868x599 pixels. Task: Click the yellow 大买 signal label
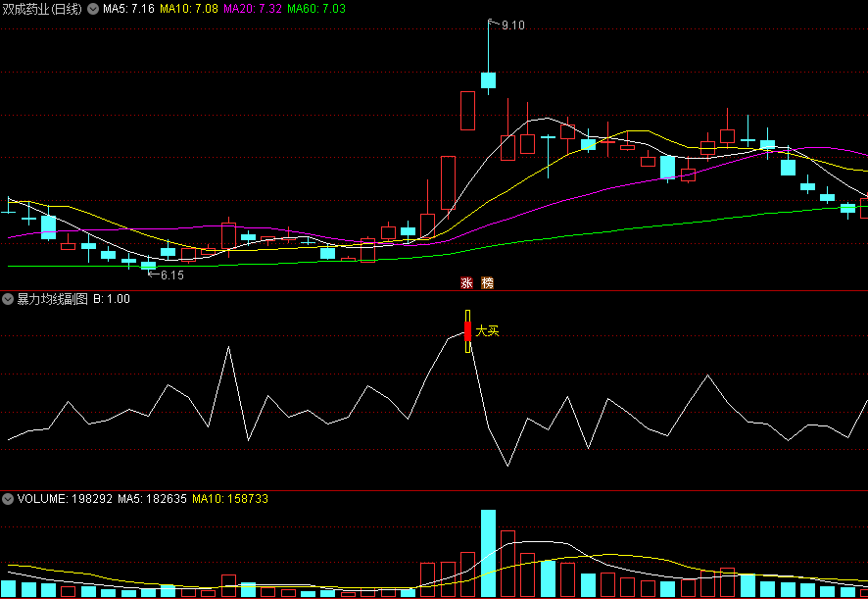(x=487, y=331)
